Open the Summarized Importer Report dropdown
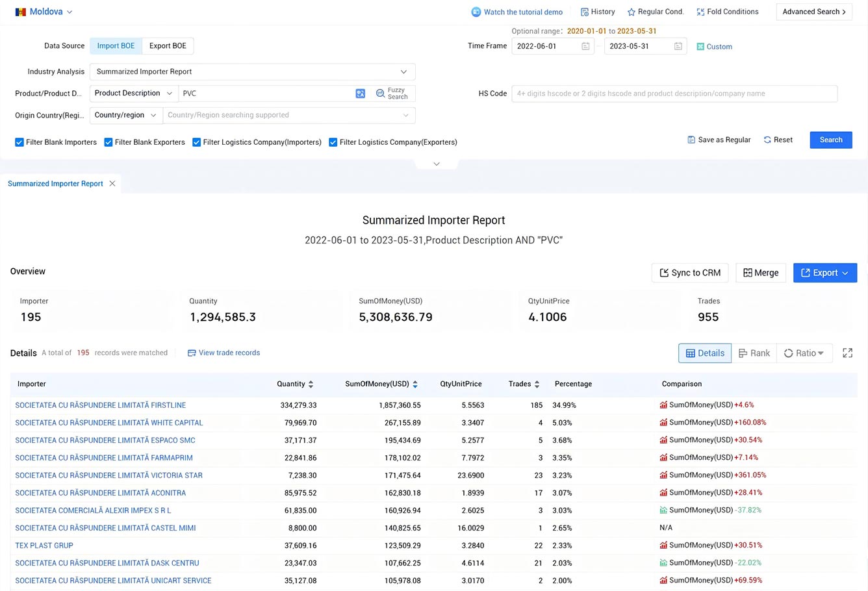 pyautogui.click(x=252, y=71)
